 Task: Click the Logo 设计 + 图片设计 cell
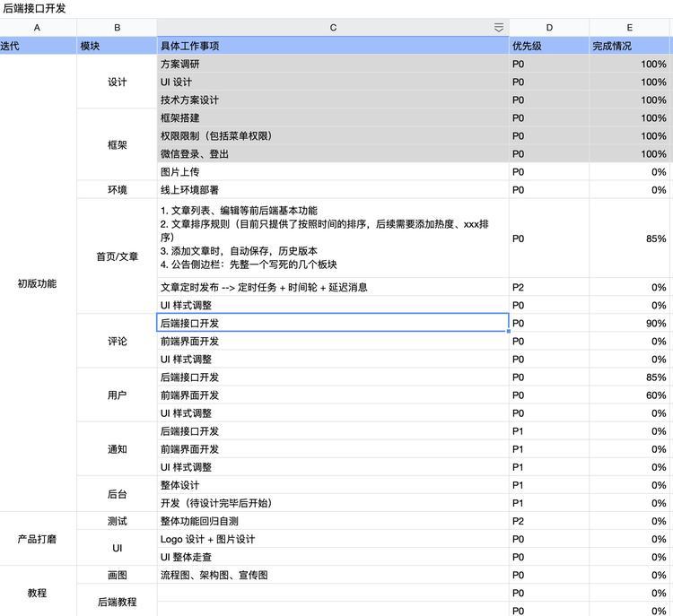click(x=332, y=539)
